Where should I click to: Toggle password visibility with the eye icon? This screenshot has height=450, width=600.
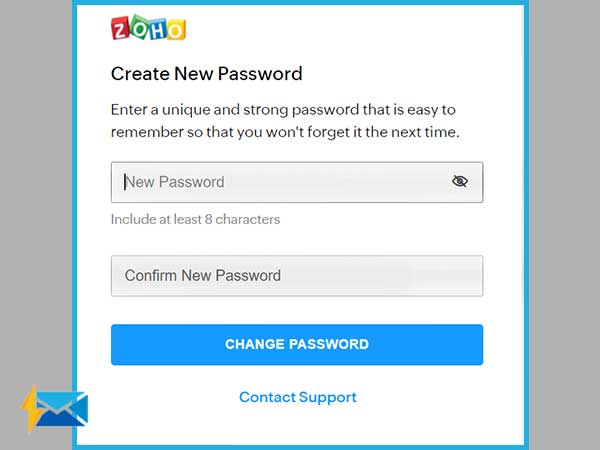460,181
